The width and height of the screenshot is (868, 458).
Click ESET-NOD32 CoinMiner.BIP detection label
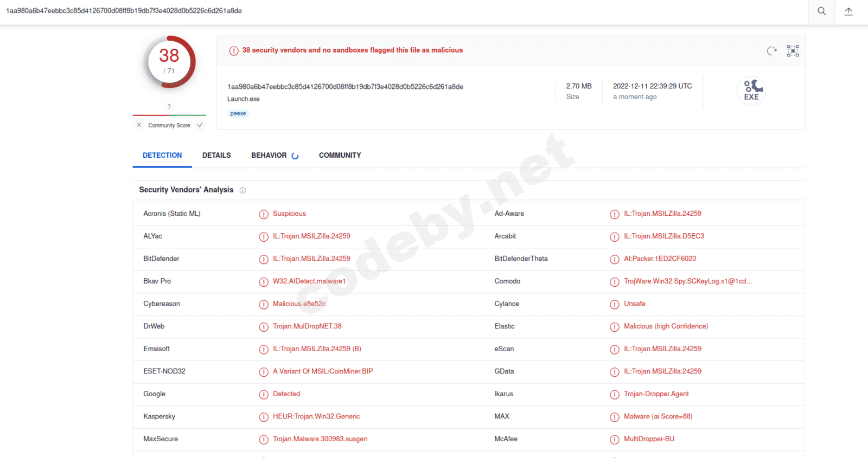point(323,371)
